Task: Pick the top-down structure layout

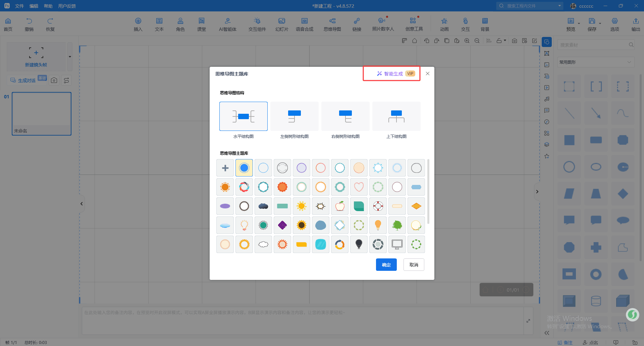Action: (396, 116)
